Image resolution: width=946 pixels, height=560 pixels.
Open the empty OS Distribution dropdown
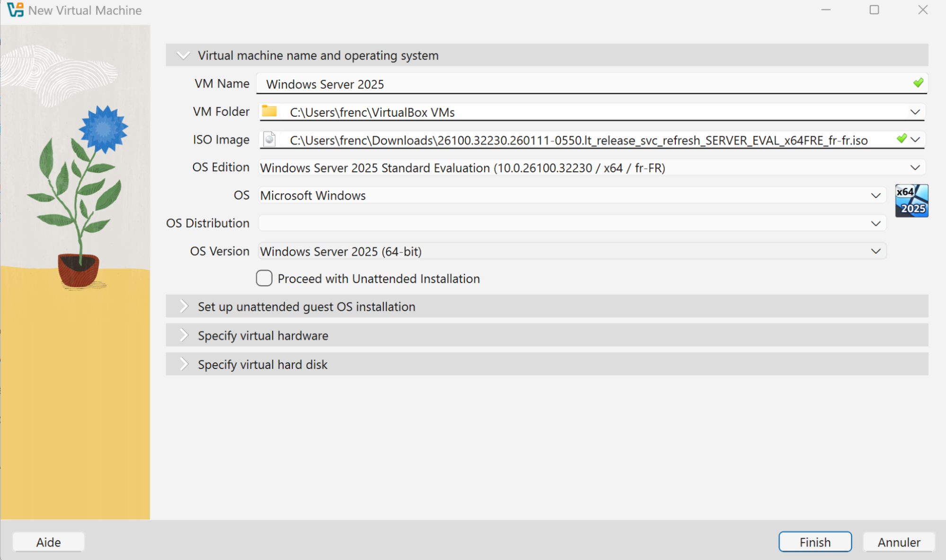tap(572, 223)
